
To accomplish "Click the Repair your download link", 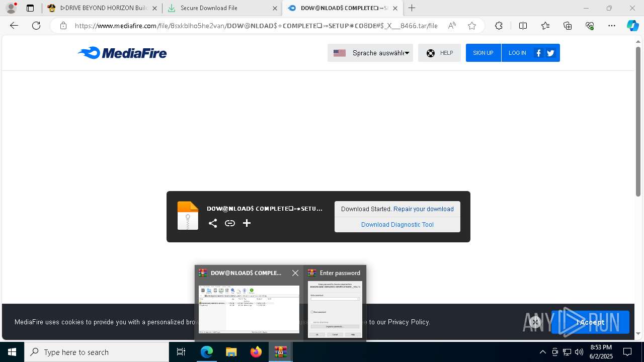I will click(x=424, y=209).
